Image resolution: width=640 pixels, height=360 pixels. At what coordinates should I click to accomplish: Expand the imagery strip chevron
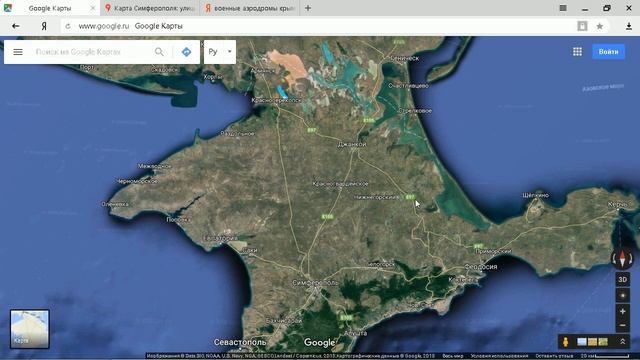(622, 342)
